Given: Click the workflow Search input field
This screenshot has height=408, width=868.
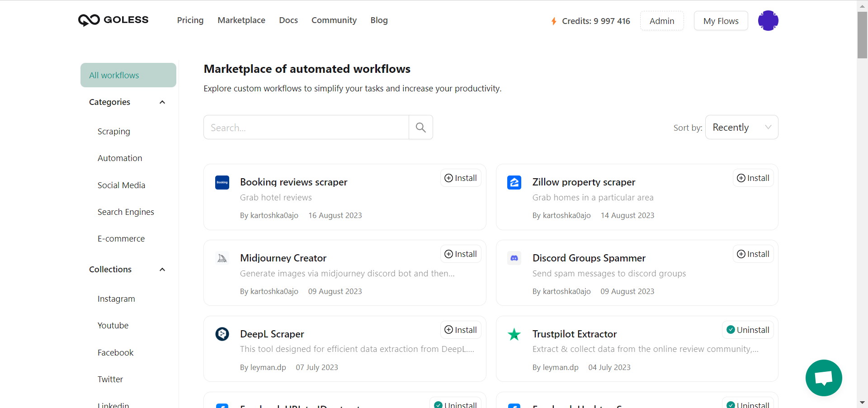Looking at the screenshot, I should 306,128.
